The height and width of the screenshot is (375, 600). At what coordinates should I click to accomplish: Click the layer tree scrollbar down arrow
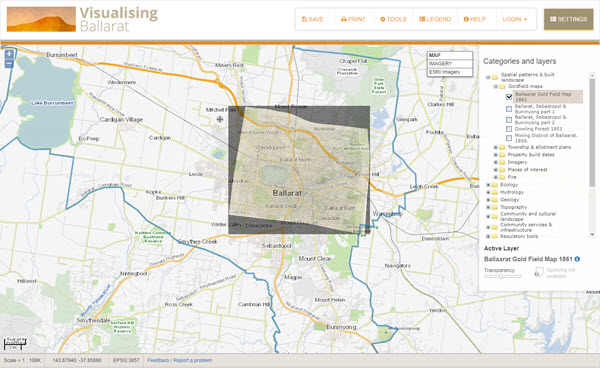[592, 235]
